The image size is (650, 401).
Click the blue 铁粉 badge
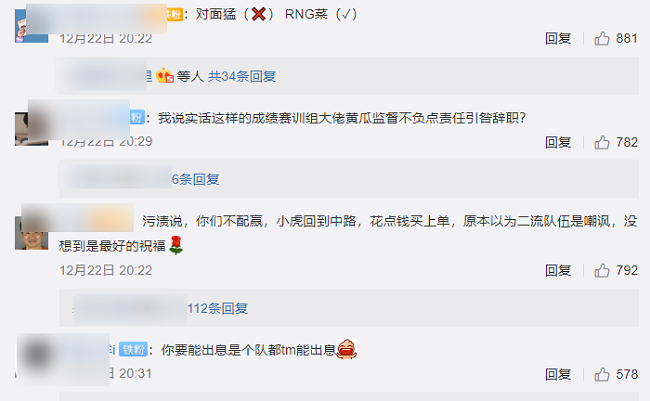click(x=133, y=350)
